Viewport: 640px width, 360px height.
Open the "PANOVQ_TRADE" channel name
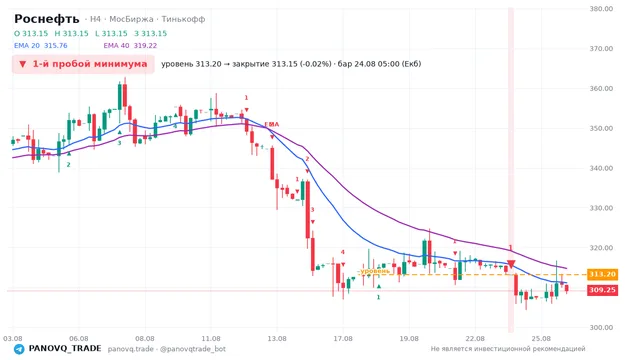[65, 349]
